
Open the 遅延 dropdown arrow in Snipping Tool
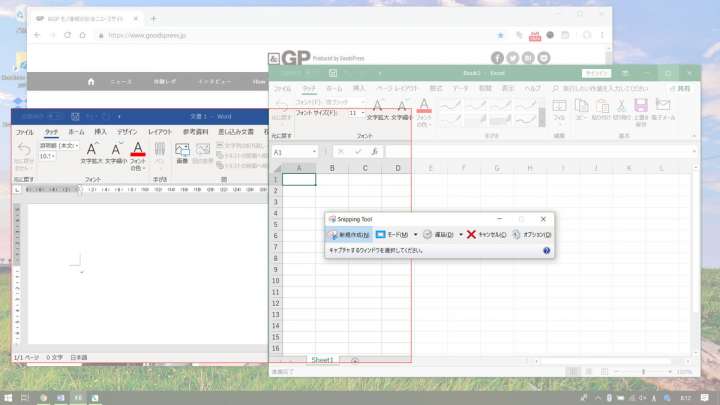(461, 235)
